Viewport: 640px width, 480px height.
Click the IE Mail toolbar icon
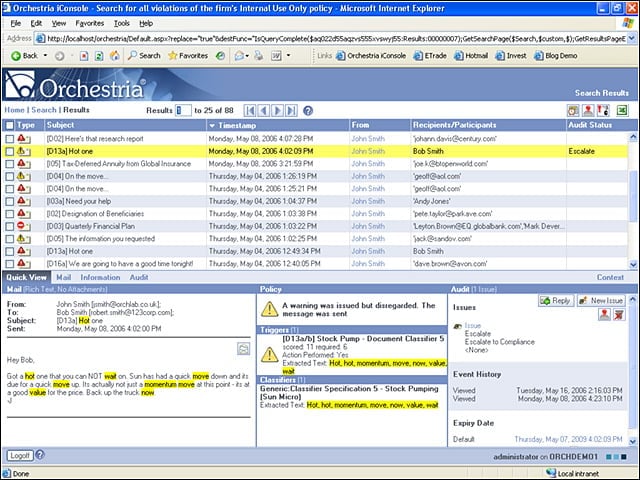tap(239, 56)
